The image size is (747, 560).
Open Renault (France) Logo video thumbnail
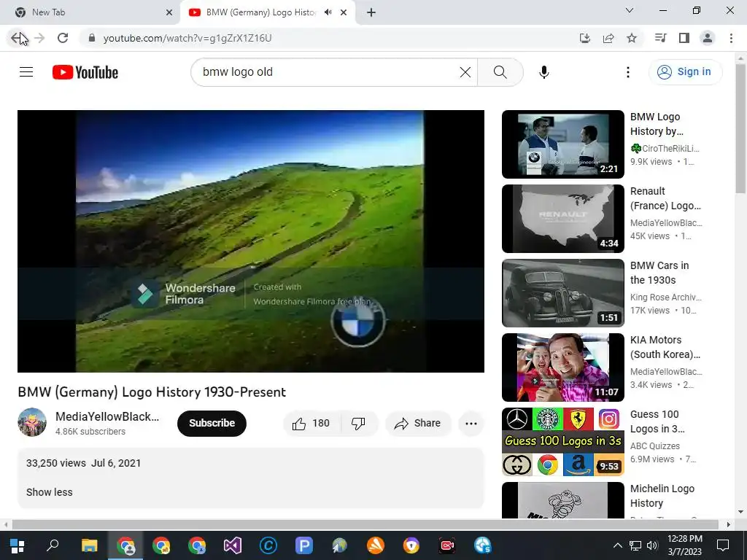tap(562, 219)
